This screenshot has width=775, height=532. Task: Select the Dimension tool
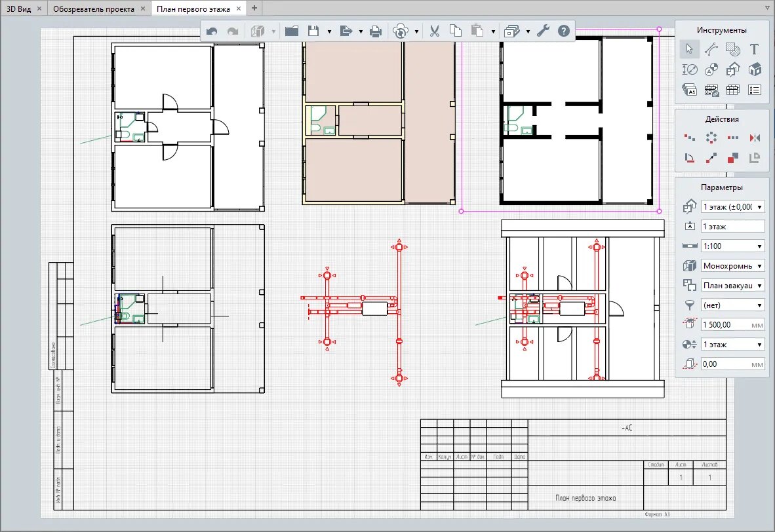(690, 69)
